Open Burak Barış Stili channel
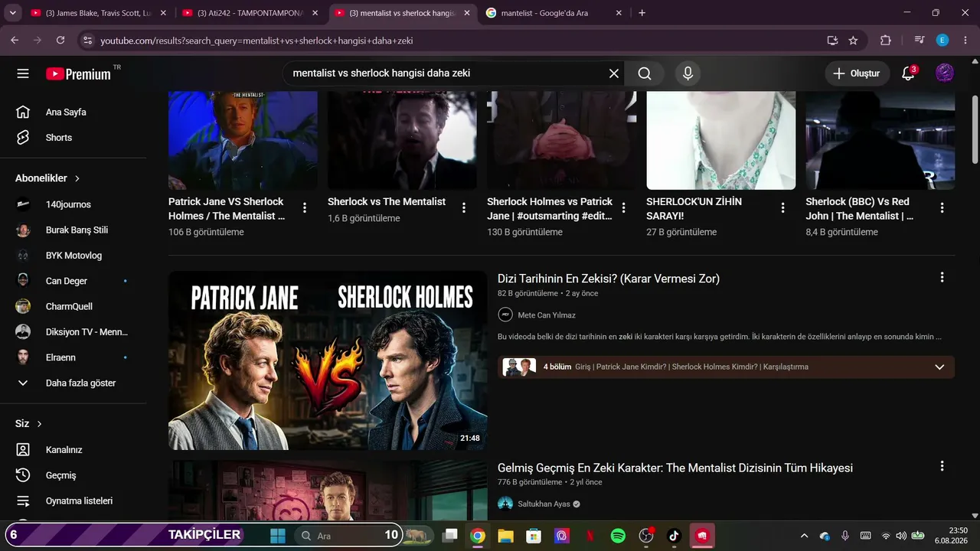Viewport: 980px width, 551px height. pyautogui.click(x=73, y=230)
